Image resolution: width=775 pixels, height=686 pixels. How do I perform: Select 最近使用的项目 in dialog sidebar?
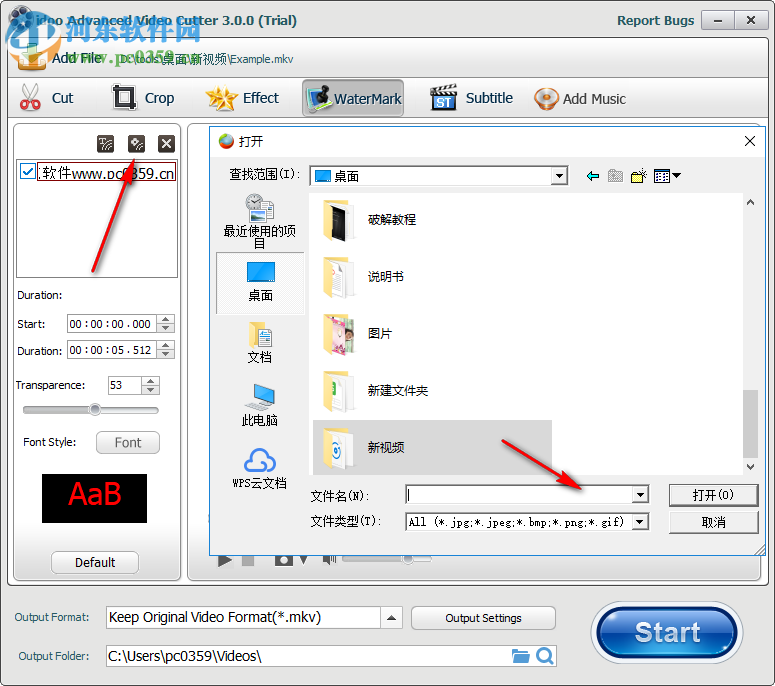[x=260, y=221]
